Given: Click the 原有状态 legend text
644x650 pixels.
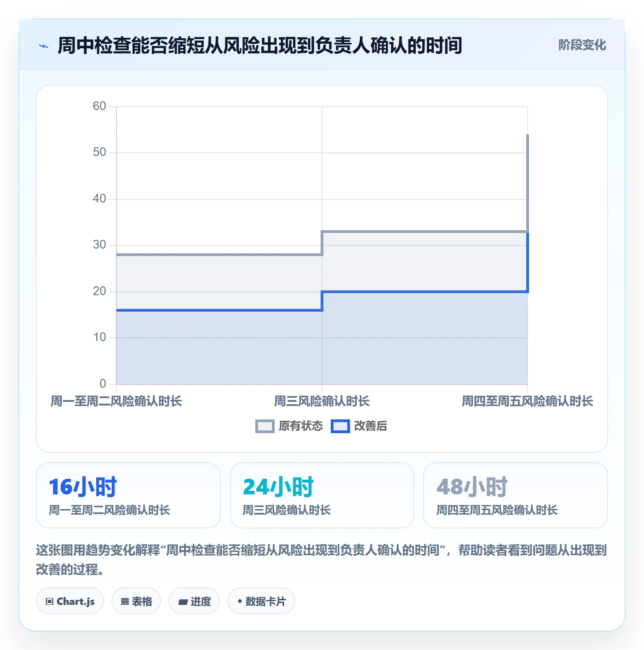Looking at the screenshot, I should coord(301,426).
